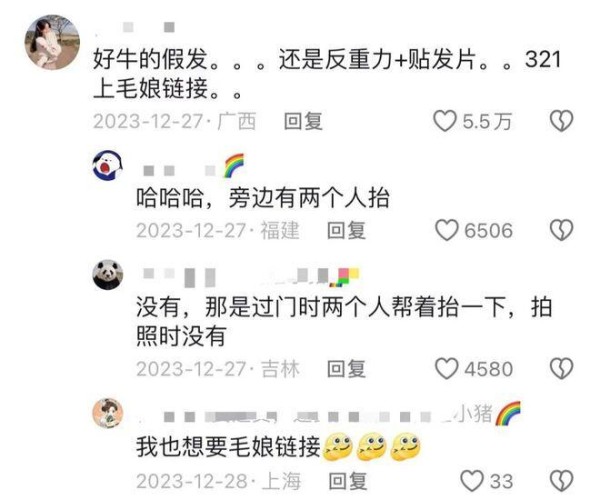Reply to the 广西 top comment

click(x=303, y=121)
